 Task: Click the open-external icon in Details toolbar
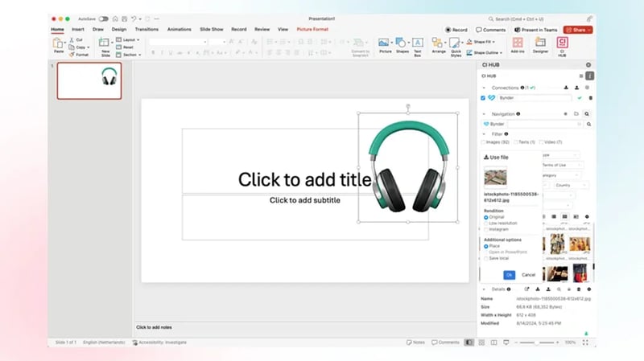pos(527,289)
